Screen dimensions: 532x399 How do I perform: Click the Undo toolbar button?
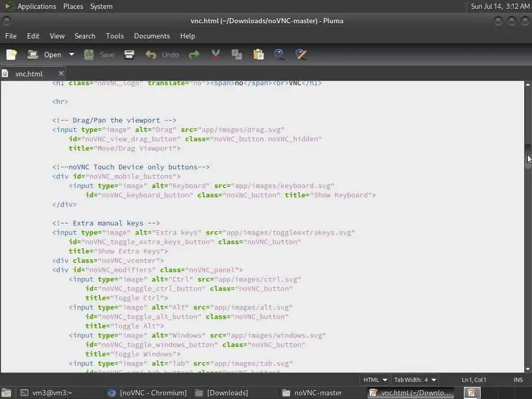[162, 55]
